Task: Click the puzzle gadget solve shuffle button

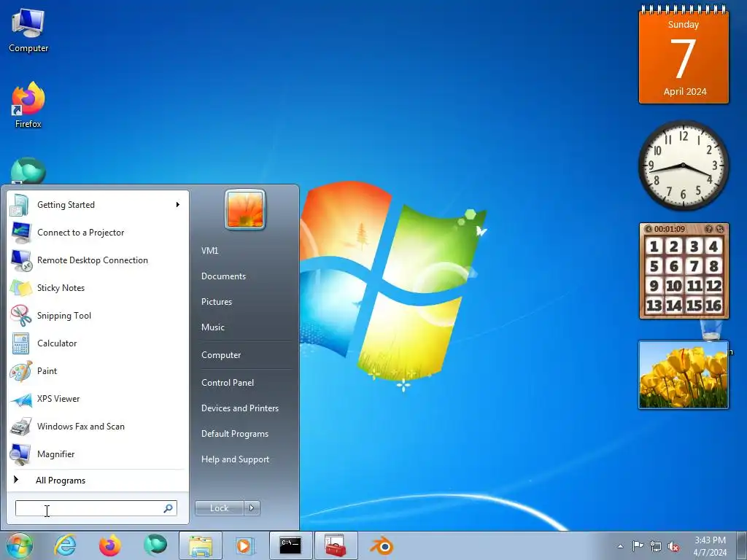Action: pyautogui.click(x=720, y=229)
